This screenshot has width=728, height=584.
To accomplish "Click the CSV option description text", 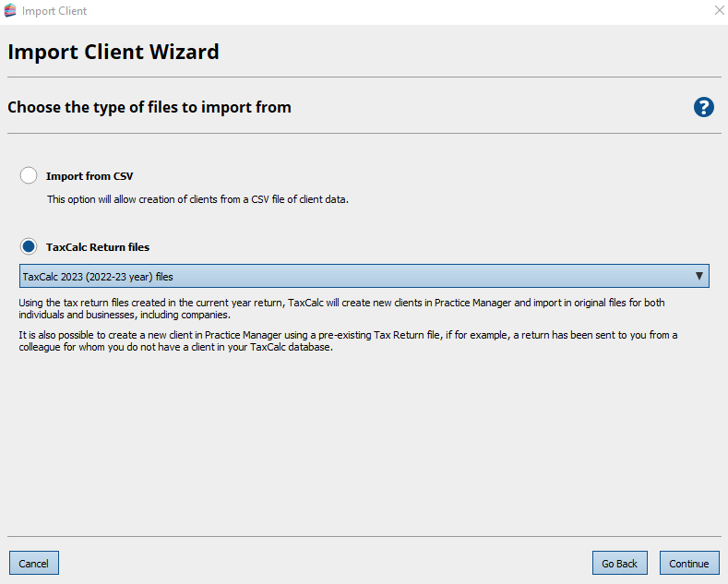I will tap(197, 199).
